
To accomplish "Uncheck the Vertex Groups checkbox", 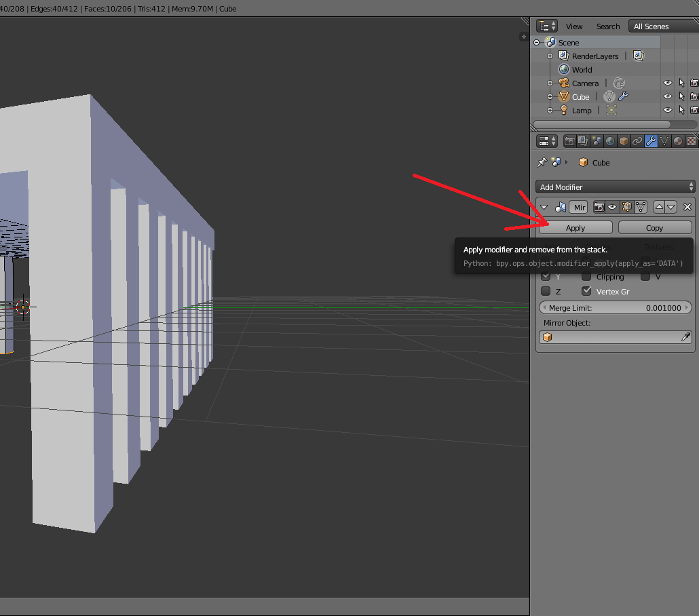I will pyautogui.click(x=586, y=291).
